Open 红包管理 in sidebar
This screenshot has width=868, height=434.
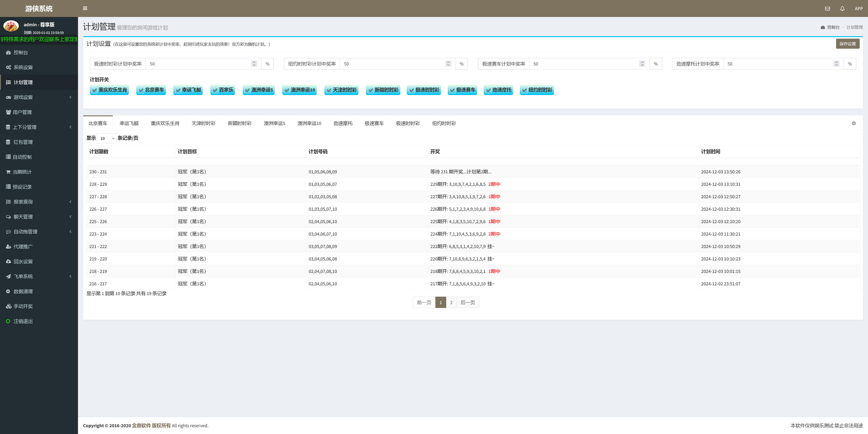pos(23,142)
